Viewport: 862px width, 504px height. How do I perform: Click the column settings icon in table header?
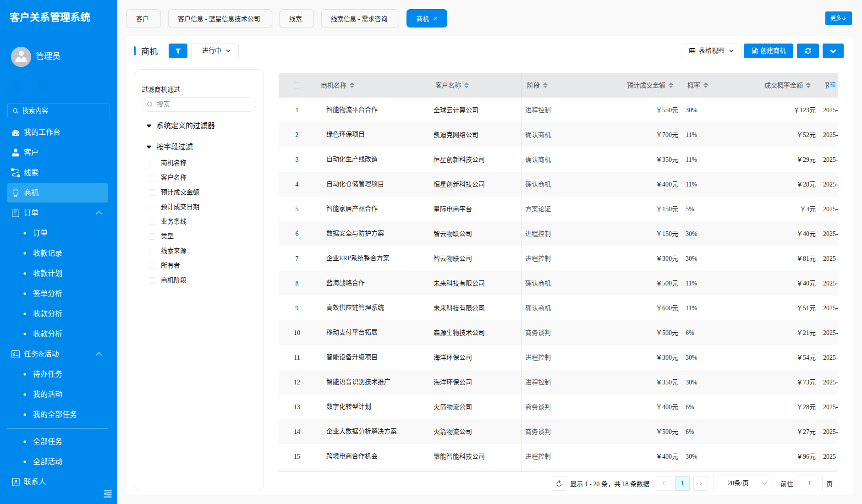click(x=833, y=84)
